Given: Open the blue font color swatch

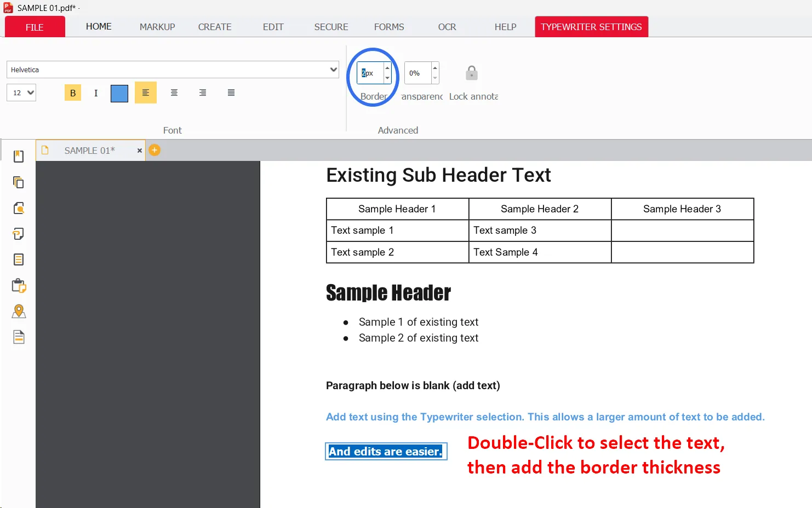Looking at the screenshot, I should (x=119, y=94).
